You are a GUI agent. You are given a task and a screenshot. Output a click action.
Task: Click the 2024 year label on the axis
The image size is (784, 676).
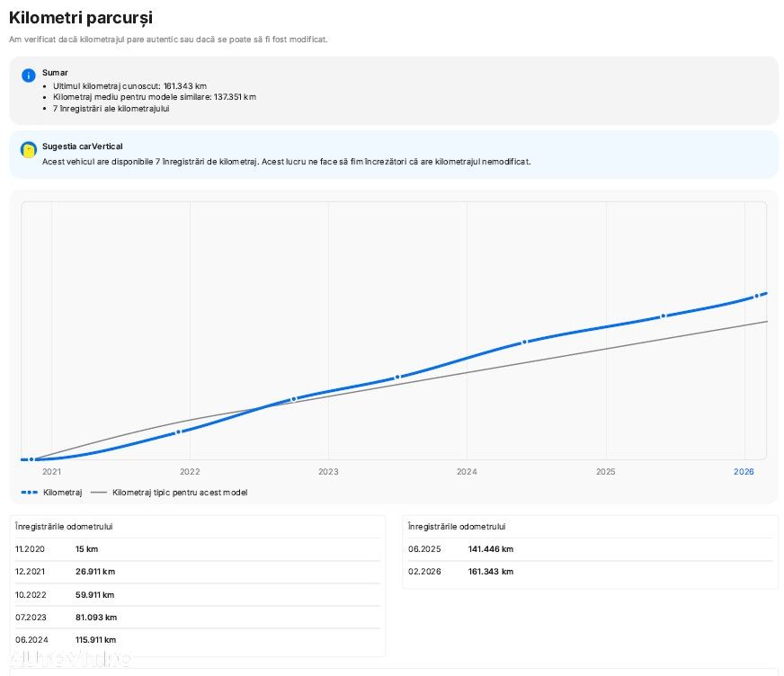[x=467, y=471]
